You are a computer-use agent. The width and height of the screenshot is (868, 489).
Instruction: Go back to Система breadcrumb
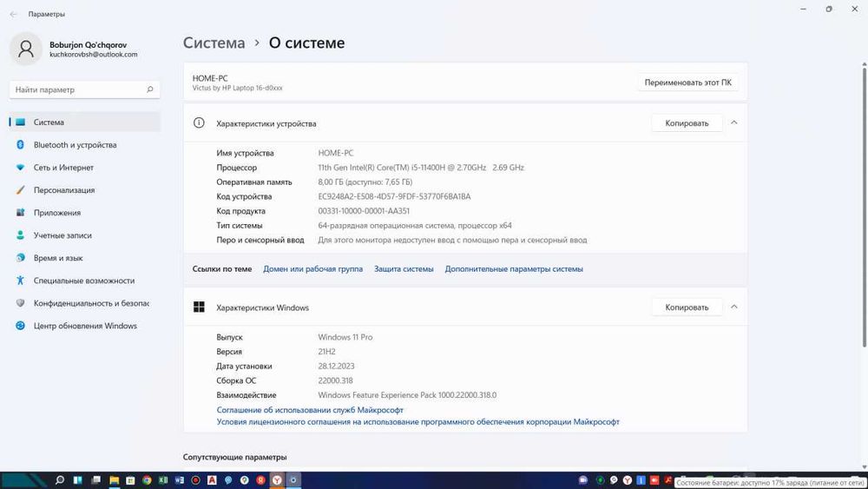tap(214, 43)
